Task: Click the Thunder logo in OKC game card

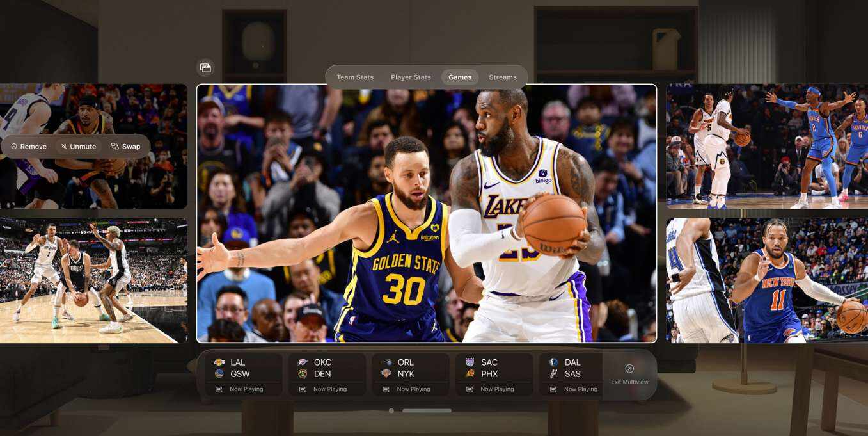Action: coord(303,362)
